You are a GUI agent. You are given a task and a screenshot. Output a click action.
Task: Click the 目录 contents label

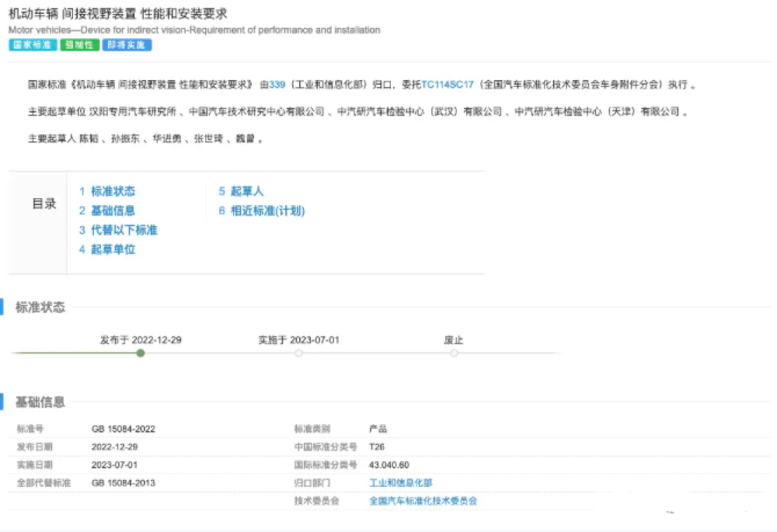[x=44, y=203]
